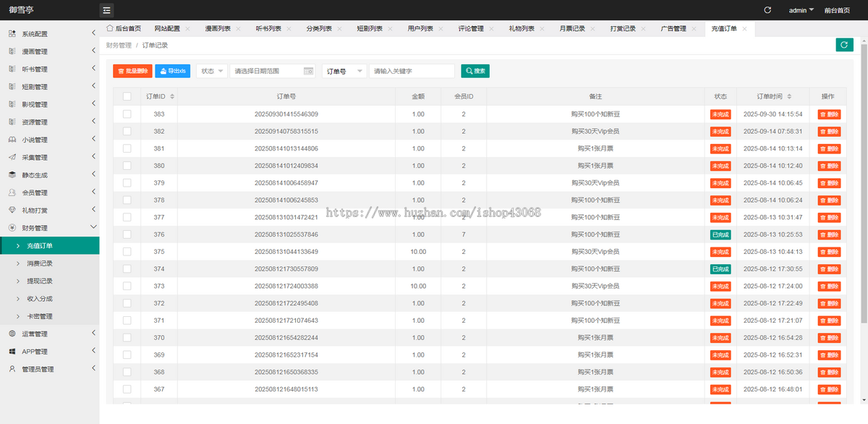Click the 短剧管理 sidebar icon
The width and height of the screenshot is (868, 424).
coord(12,87)
